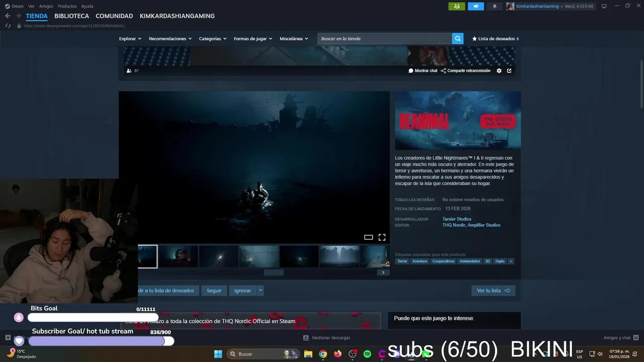Click the Seguir button
644x362 pixels.
pos(214,291)
